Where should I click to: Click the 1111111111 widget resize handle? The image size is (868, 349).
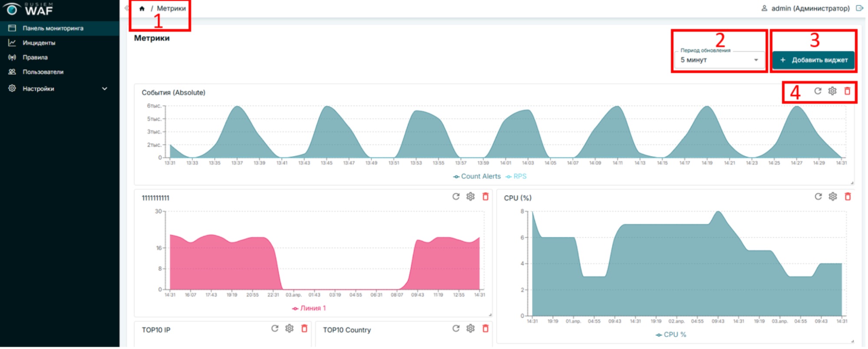[490, 315]
